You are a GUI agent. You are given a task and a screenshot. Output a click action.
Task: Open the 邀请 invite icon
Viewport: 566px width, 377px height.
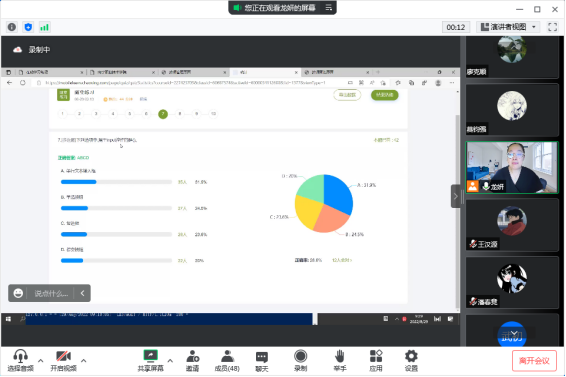192,360
